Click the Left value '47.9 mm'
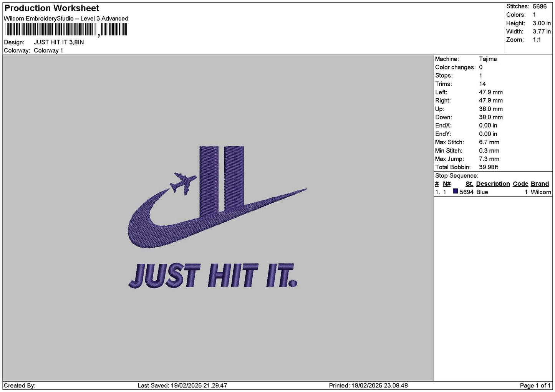This screenshot has width=555, height=392. (491, 93)
